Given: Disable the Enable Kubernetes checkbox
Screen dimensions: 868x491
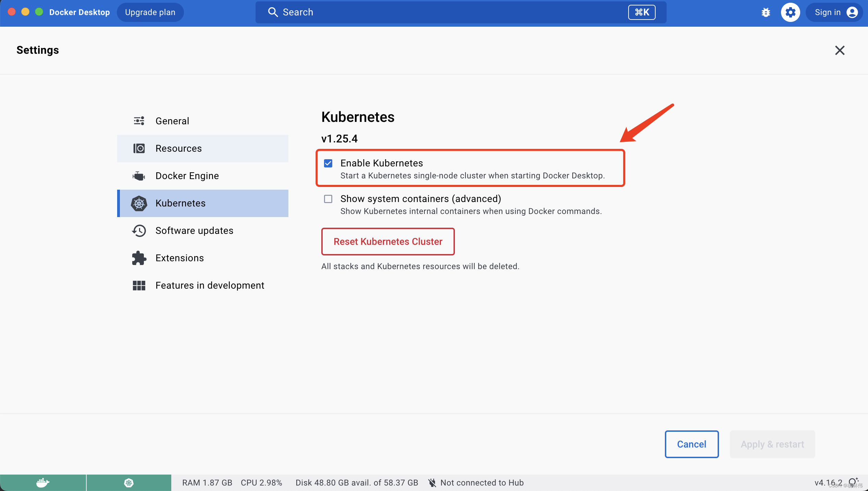Looking at the screenshot, I should point(328,163).
